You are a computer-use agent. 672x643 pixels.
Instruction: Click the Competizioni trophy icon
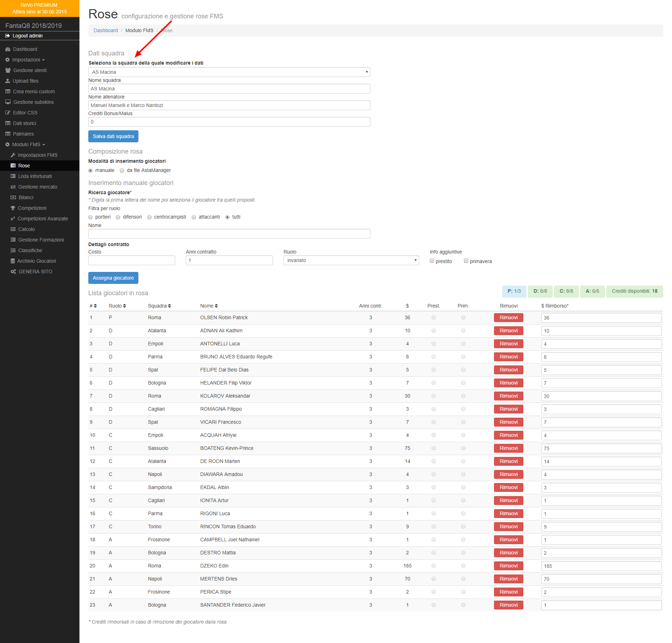coord(13,208)
